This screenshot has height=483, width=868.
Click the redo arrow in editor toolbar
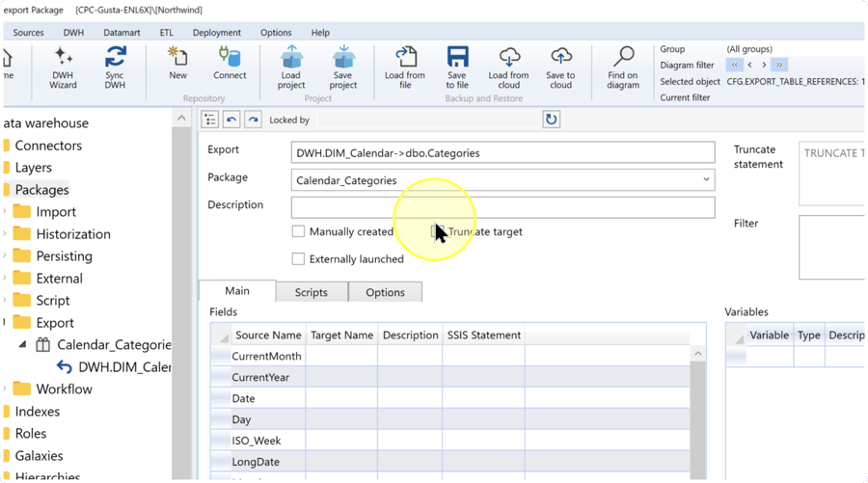[x=253, y=120]
